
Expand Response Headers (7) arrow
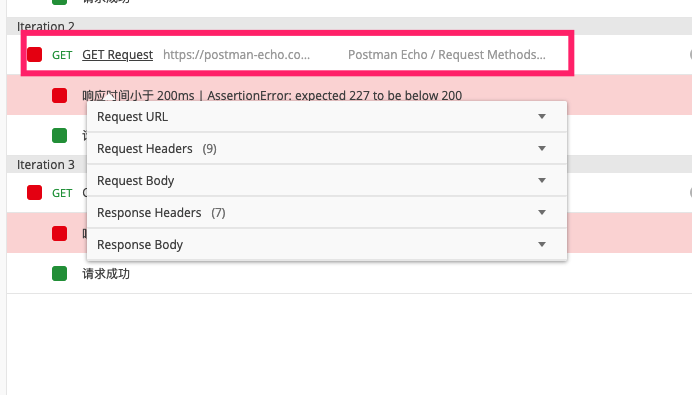point(542,212)
